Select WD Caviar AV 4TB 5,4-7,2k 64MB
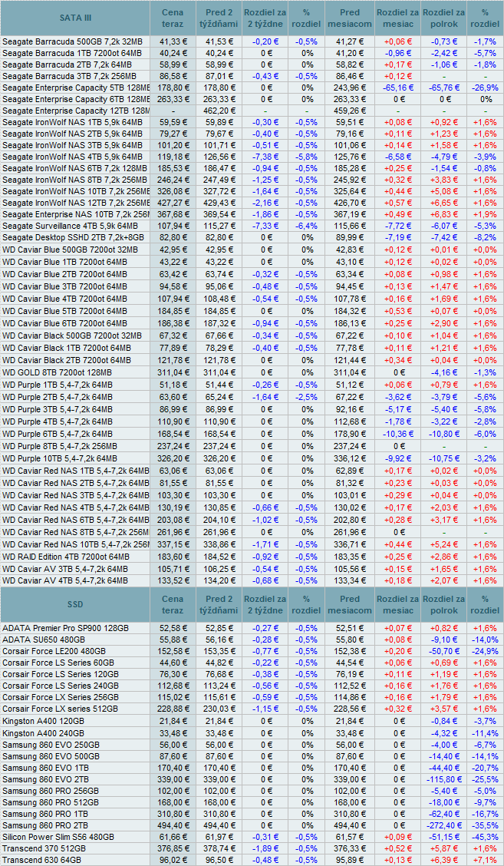The image size is (504, 866). click(65, 580)
